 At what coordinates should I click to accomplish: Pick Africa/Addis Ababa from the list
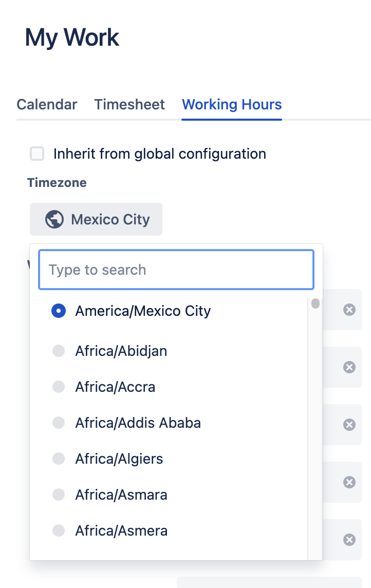click(x=59, y=423)
